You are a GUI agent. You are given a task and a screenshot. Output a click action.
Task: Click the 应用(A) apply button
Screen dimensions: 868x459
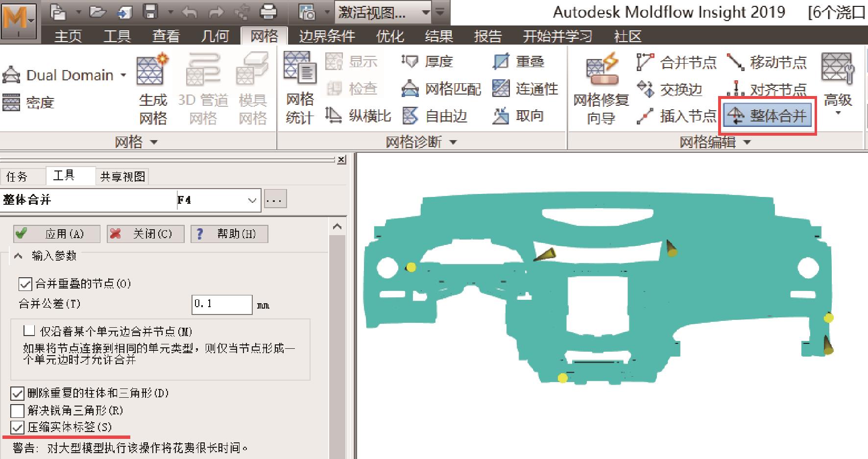pyautogui.click(x=56, y=234)
